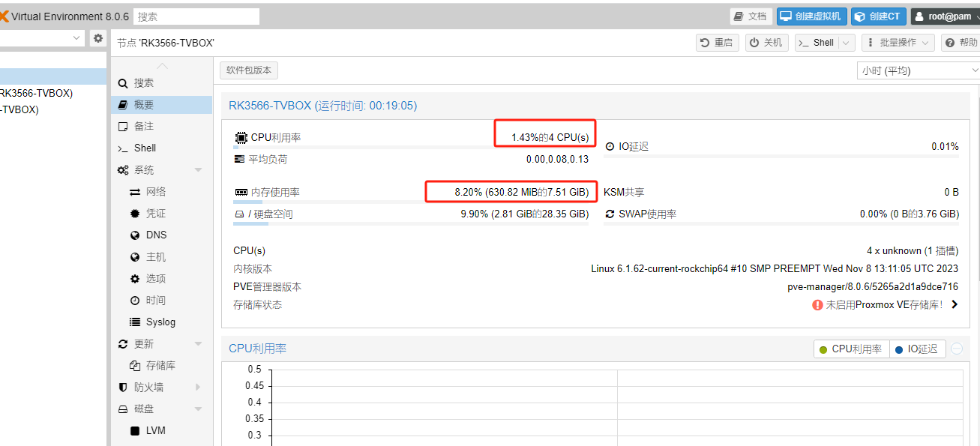Toggle CPU利用率 series in chart legend
Viewport: 980px width, 446px height.
coord(851,349)
